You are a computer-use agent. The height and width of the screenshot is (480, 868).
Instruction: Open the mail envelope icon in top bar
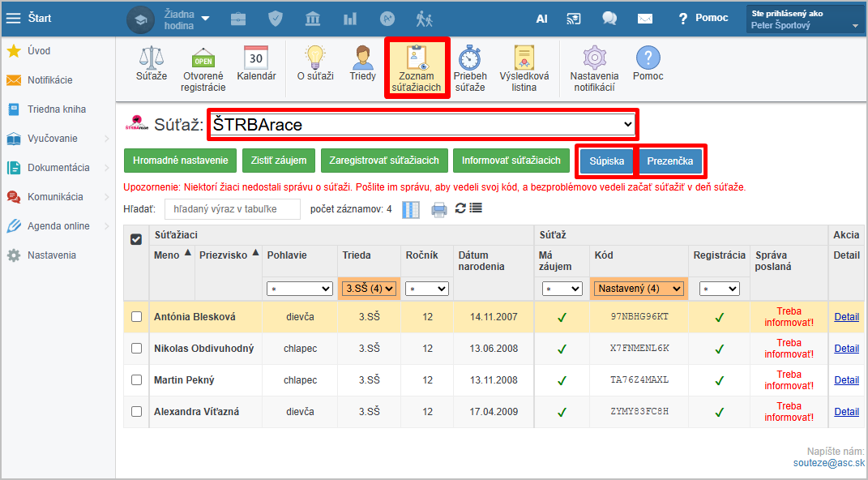[x=644, y=19]
